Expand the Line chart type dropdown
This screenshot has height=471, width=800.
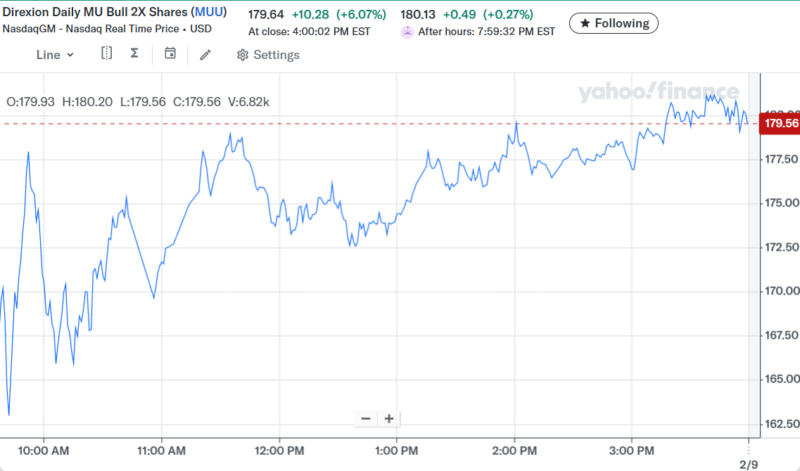(x=55, y=55)
